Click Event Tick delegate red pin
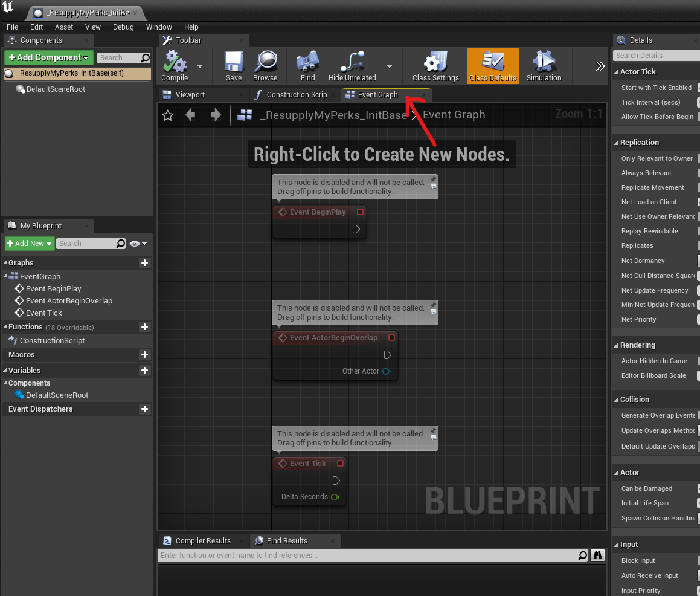 tap(340, 463)
